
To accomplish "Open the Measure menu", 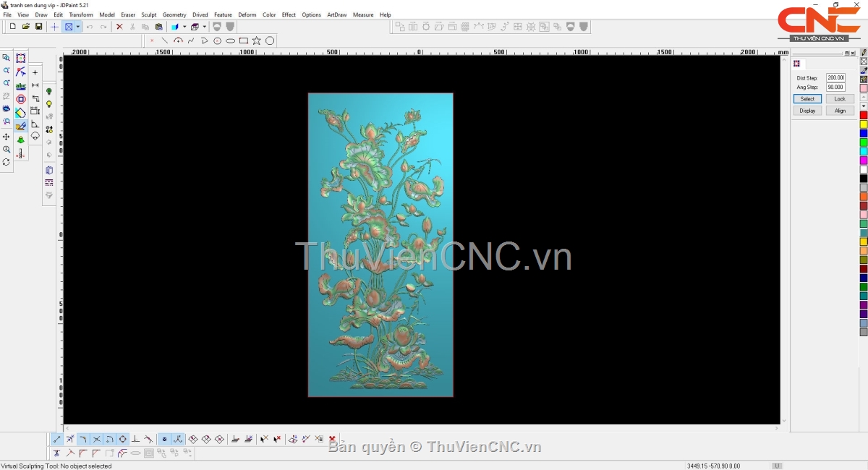I will point(363,14).
